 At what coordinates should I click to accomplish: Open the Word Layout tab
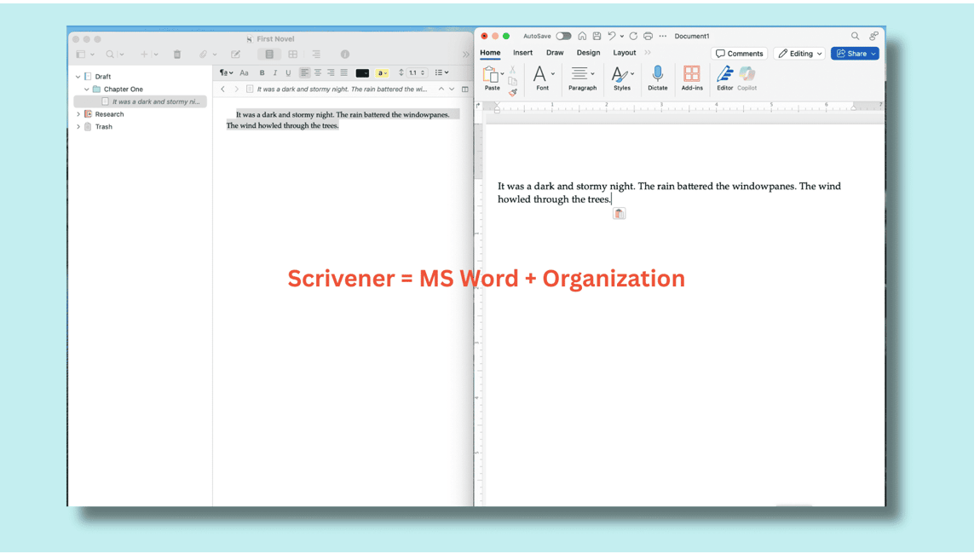(625, 53)
